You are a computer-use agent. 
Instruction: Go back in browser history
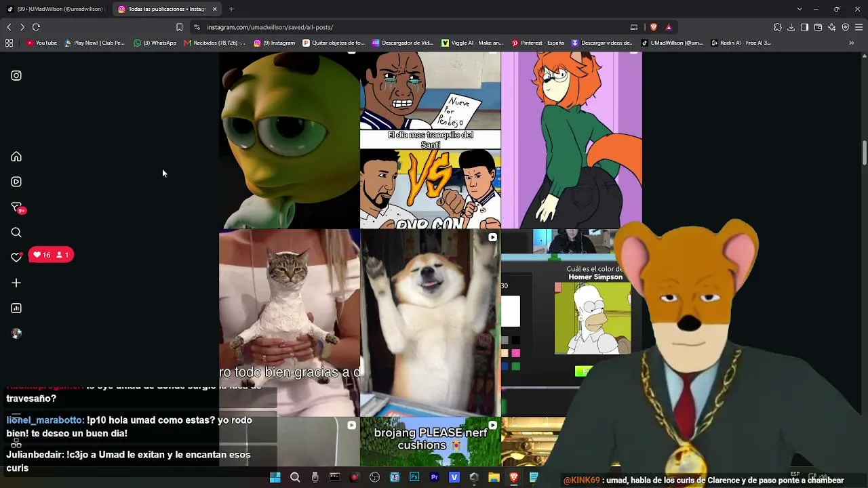9,27
